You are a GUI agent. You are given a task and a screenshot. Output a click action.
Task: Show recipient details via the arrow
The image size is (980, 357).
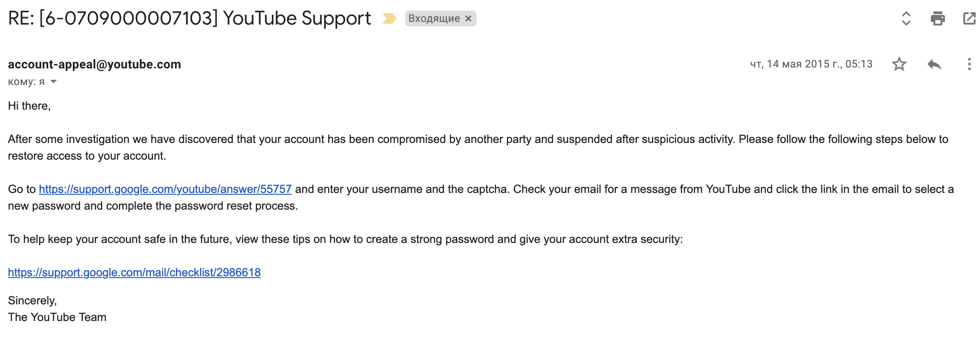tap(54, 82)
